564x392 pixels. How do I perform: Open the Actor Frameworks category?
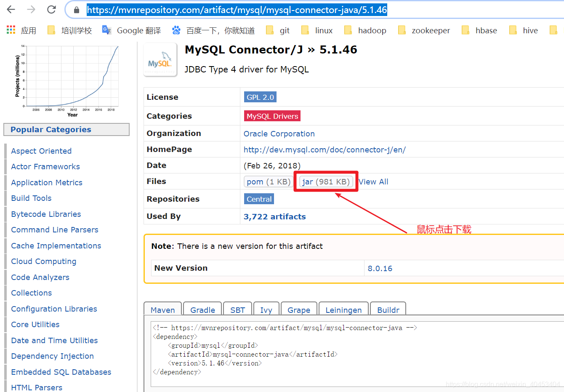[45, 166]
